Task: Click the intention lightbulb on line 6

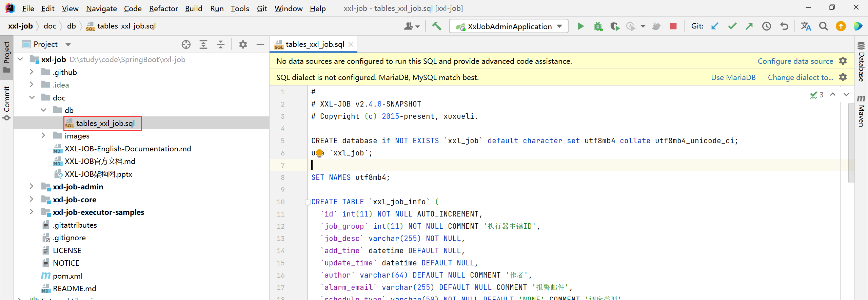Action: [319, 153]
